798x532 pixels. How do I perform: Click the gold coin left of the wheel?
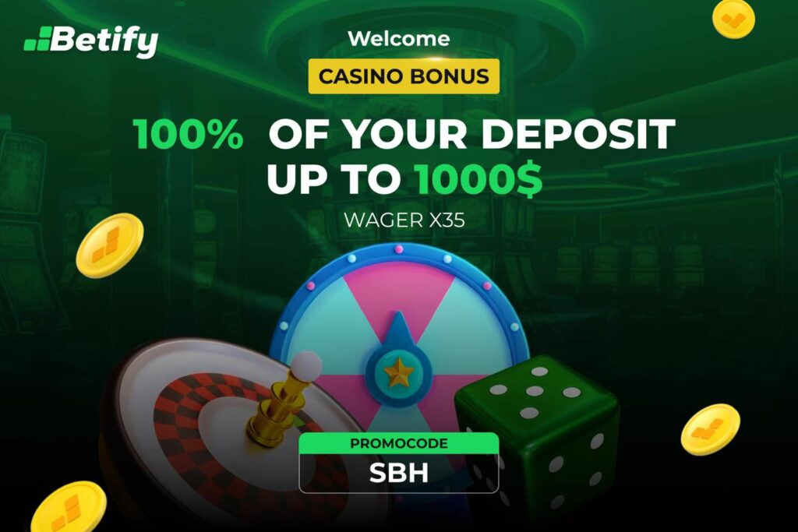coord(109,245)
